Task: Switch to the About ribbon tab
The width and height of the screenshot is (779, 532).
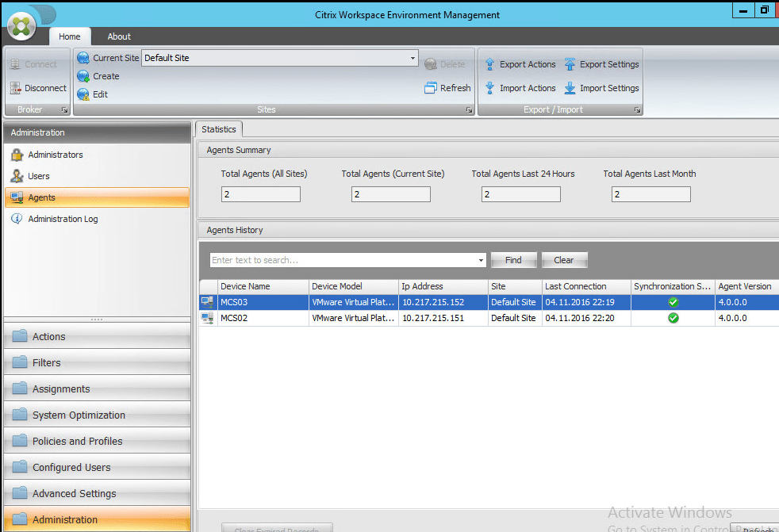Action: (x=119, y=36)
